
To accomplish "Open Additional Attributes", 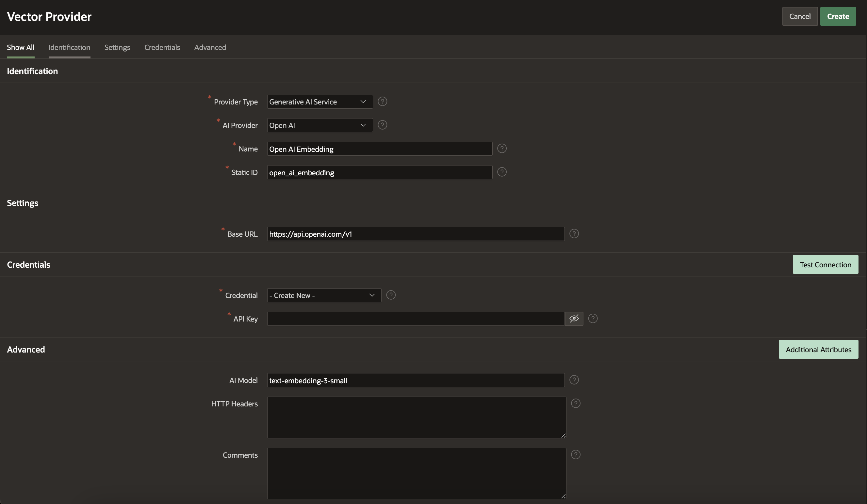I will (x=818, y=349).
